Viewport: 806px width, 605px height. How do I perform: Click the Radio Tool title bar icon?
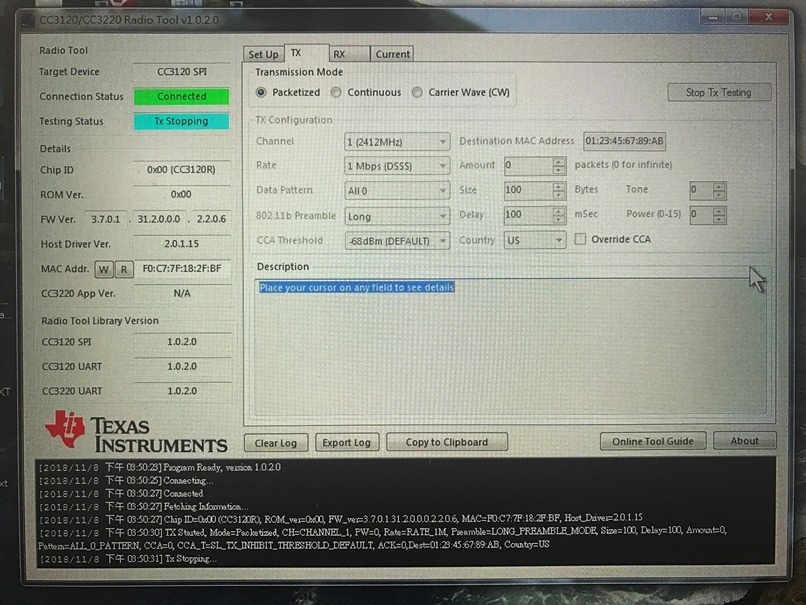(27, 21)
